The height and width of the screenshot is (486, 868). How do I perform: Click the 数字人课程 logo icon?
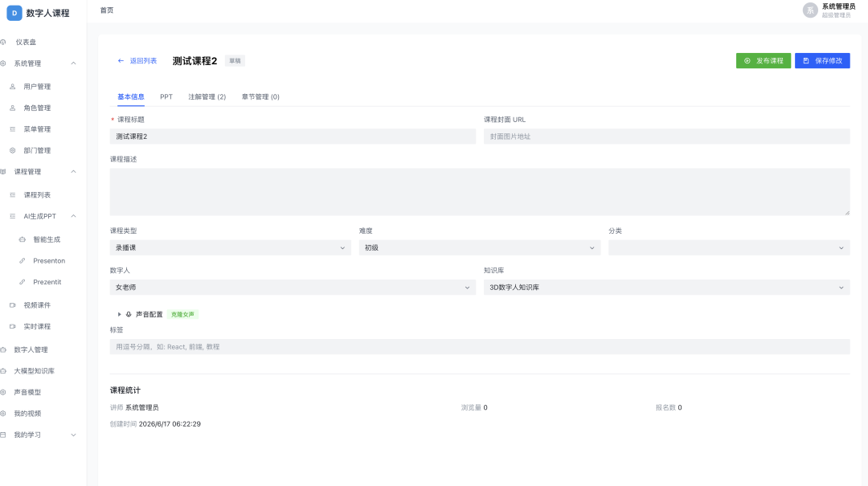[x=14, y=13]
